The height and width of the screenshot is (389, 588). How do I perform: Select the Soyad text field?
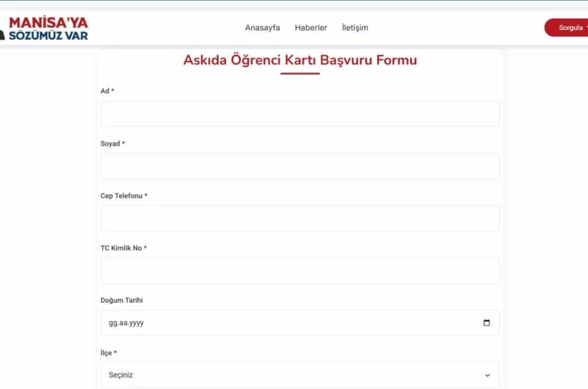(x=300, y=166)
